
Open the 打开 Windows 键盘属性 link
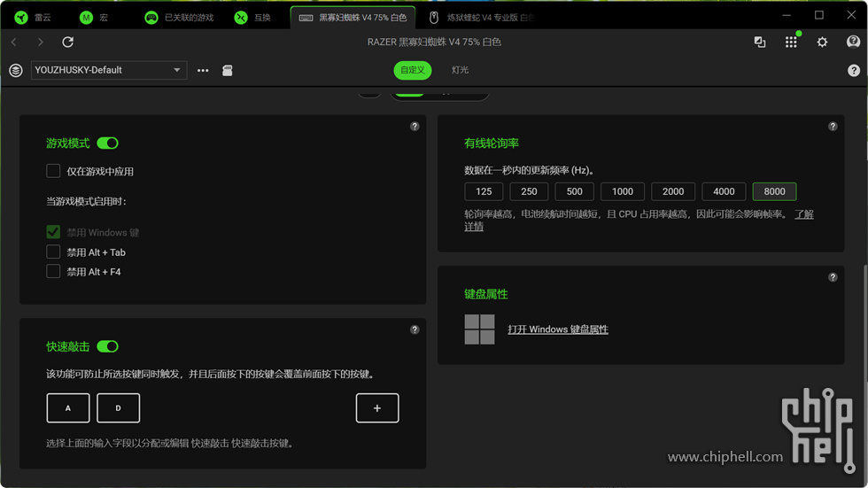click(x=558, y=329)
